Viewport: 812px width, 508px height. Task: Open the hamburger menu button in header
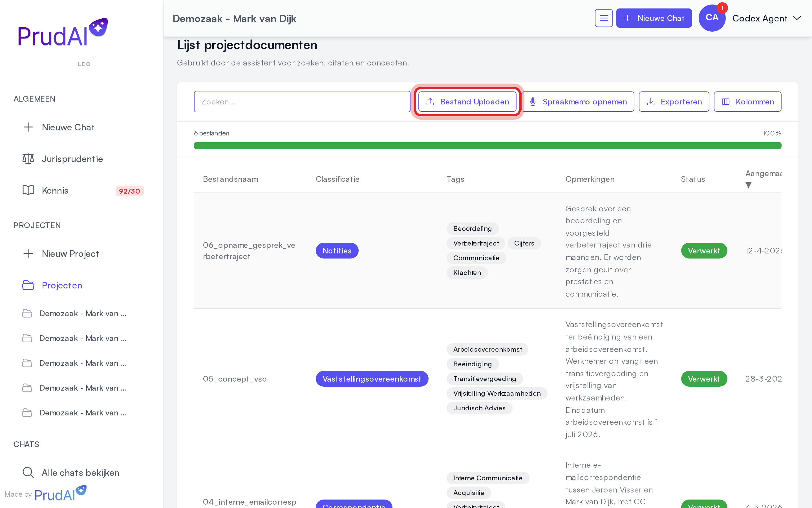tap(604, 18)
